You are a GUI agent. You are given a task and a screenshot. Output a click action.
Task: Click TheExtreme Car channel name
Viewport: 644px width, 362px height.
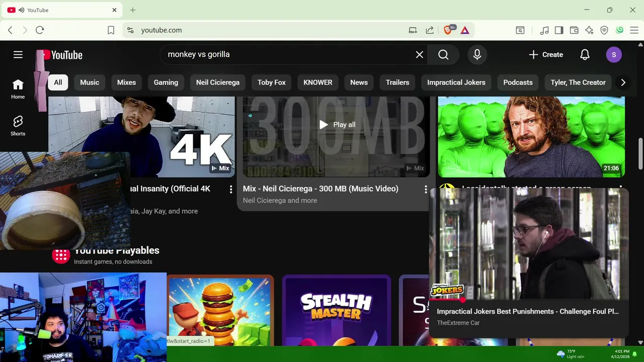pyautogui.click(x=458, y=323)
